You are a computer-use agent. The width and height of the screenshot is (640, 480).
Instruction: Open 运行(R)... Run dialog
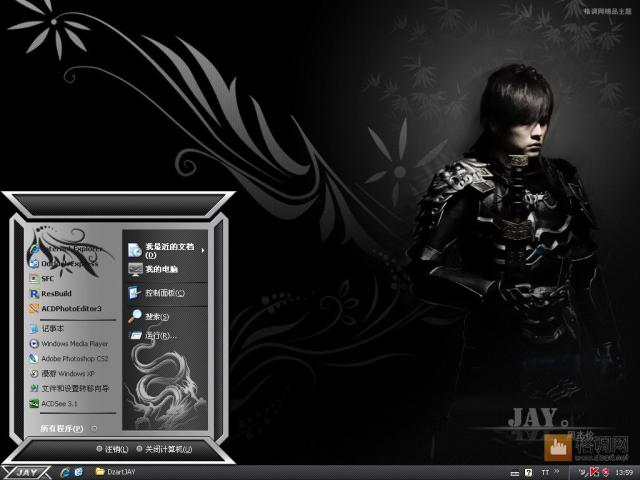(x=153, y=336)
